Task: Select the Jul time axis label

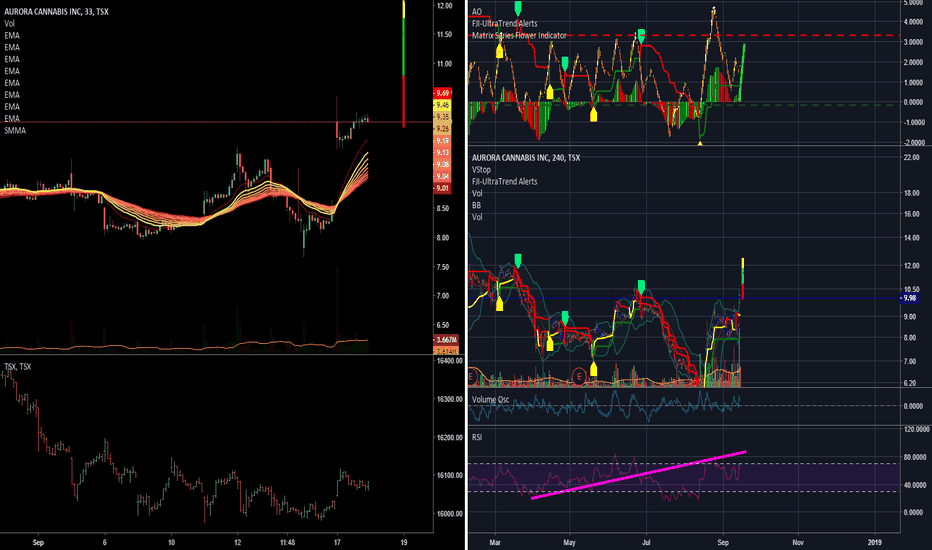Action: (x=646, y=542)
